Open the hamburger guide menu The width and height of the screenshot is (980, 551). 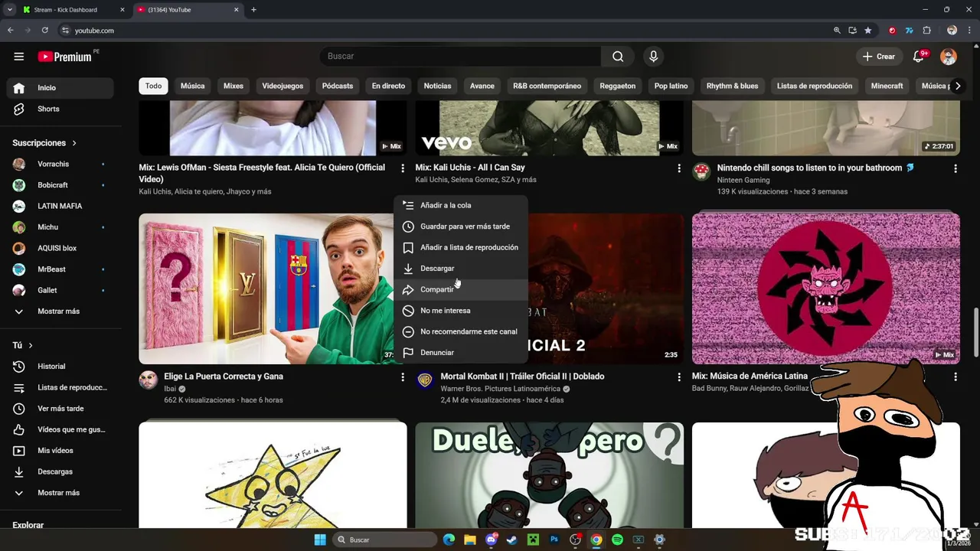click(x=19, y=57)
